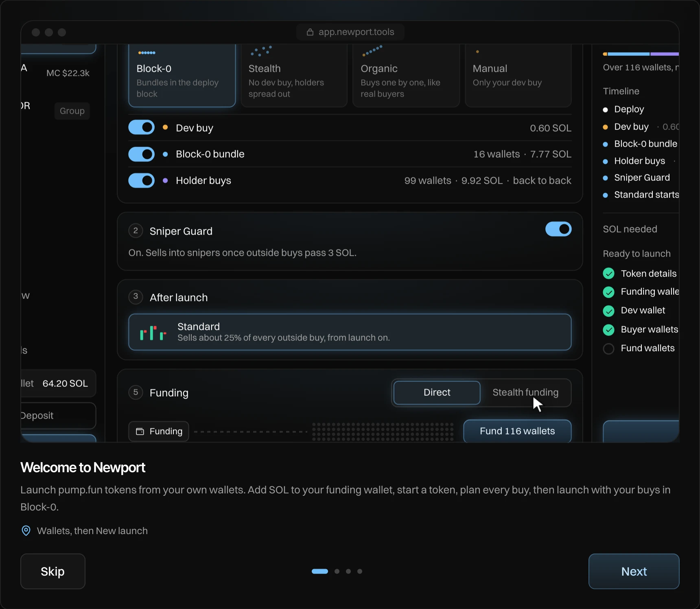Select the Manual launch mode card
Image resolution: width=700 pixels, height=609 pixels.
pyautogui.click(x=518, y=76)
